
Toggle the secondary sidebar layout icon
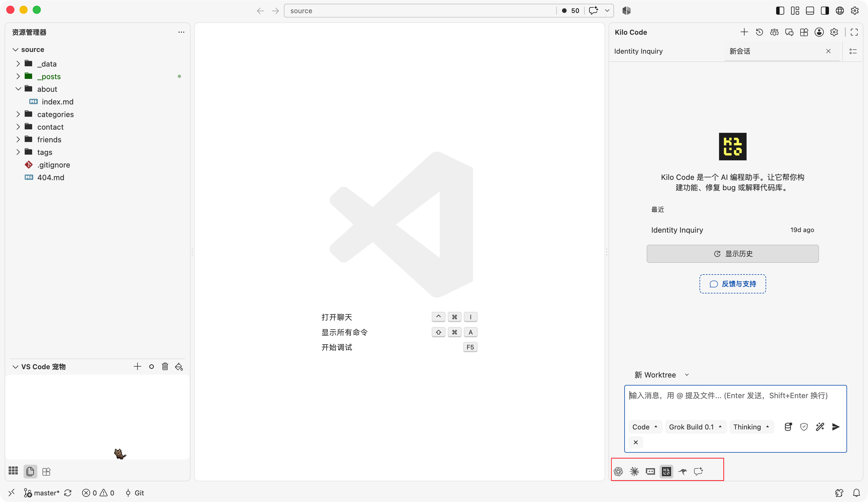(x=825, y=11)
